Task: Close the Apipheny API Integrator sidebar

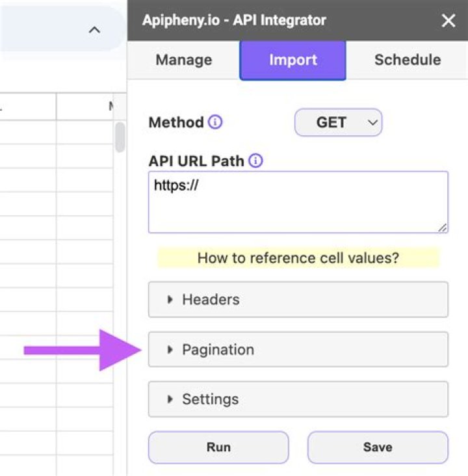Action: [x=448, y=21]
